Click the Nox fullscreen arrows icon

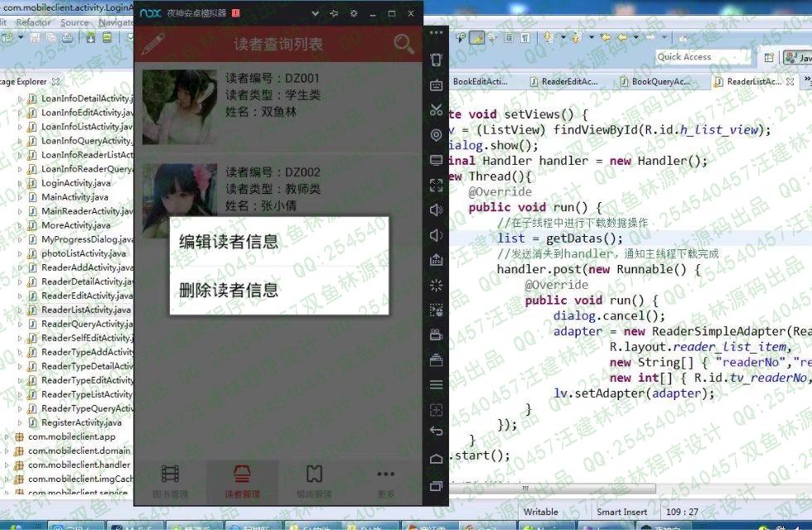[x=436, y=185]
